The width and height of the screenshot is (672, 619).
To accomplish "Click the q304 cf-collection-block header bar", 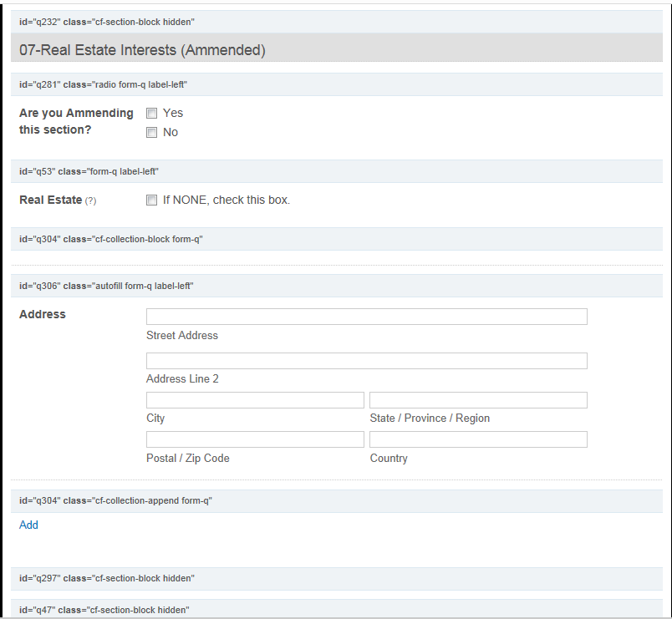I will click(336, 239).
